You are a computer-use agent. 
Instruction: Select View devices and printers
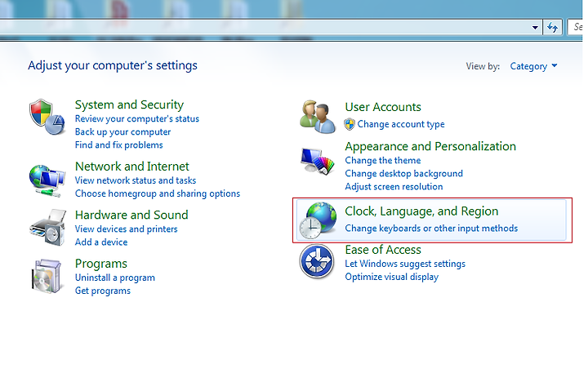[126, 229]
